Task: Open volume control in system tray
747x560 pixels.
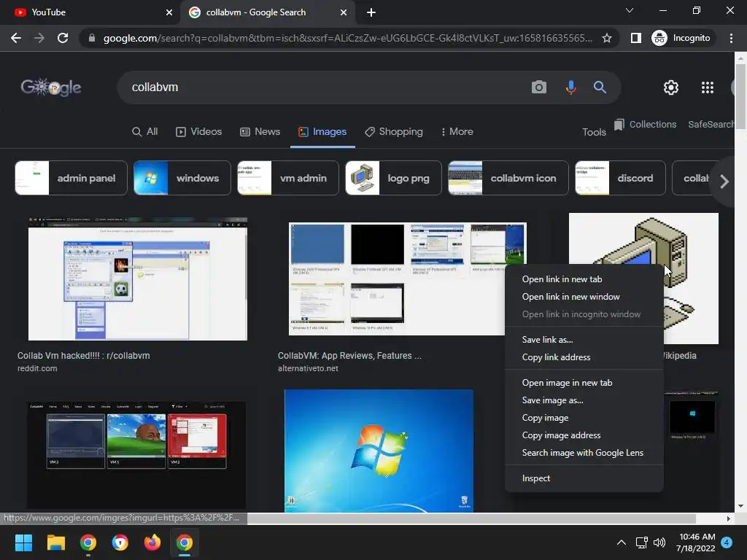Action: 659,542
